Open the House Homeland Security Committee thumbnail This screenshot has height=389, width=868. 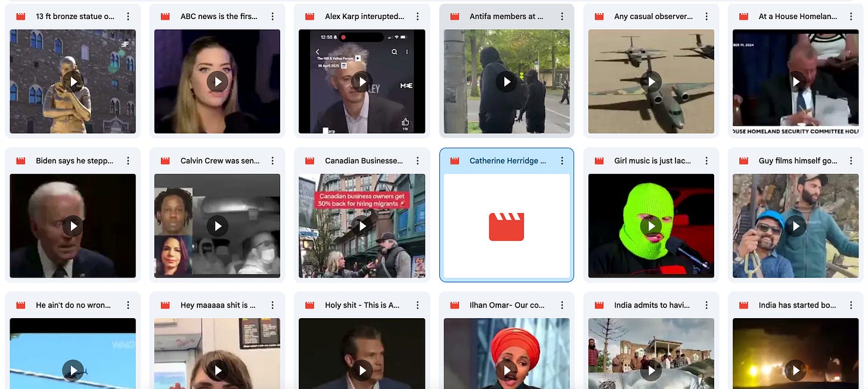click(x=796, y=82)
